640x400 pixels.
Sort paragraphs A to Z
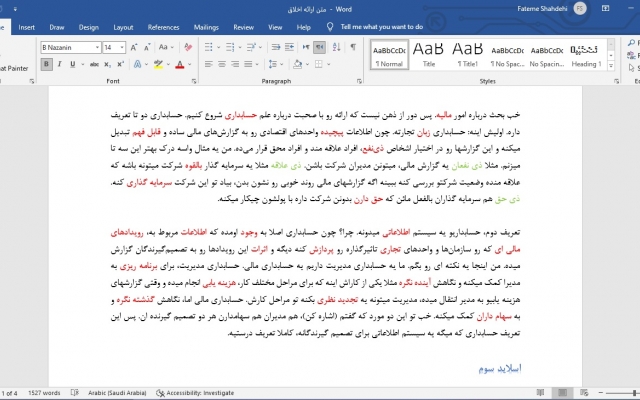(336, 47)
